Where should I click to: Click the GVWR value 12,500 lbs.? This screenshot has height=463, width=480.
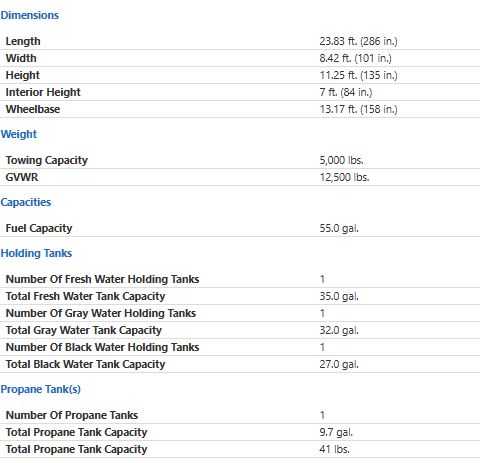click(344, 177)
